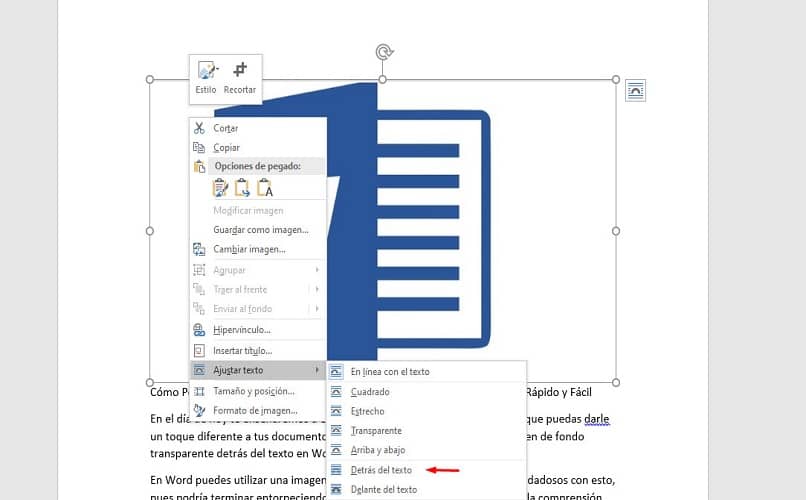
Task: Click the Transparente wrap icon
Action: [x=336, y=431]
